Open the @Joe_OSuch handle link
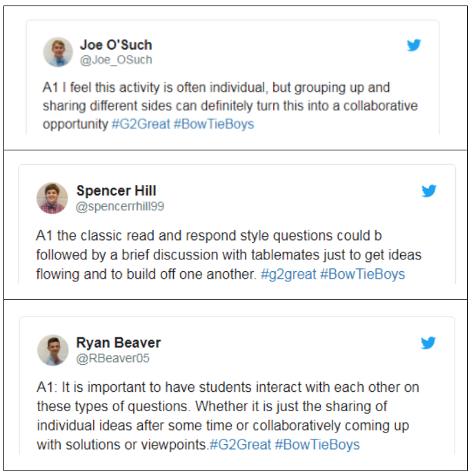The width and height of the screenshot is (476, 476). (116, 60)
